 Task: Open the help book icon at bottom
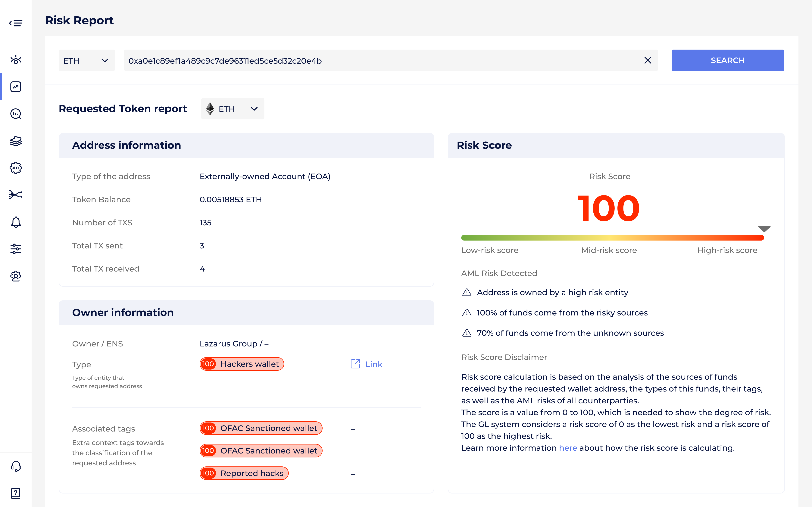[16, 493]
